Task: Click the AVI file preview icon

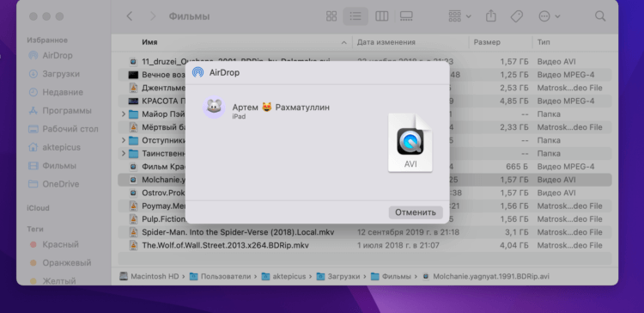Action: click(410, 143)
